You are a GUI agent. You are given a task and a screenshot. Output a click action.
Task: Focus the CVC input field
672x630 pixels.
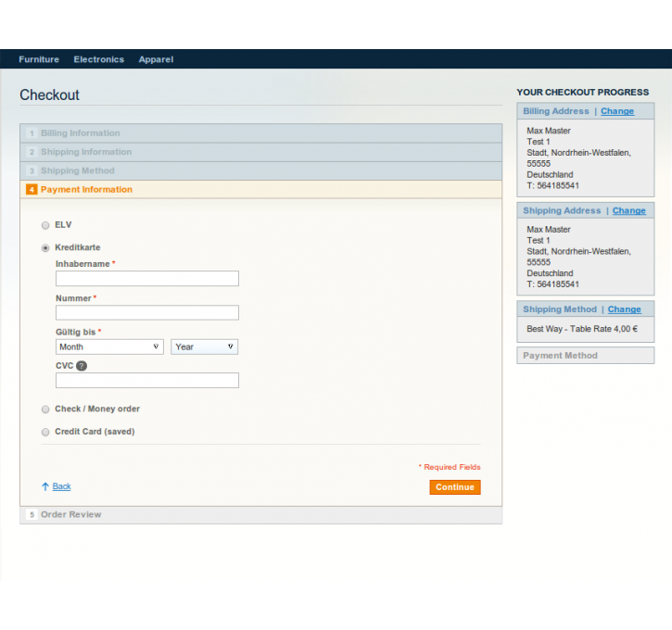coord(147,380)
